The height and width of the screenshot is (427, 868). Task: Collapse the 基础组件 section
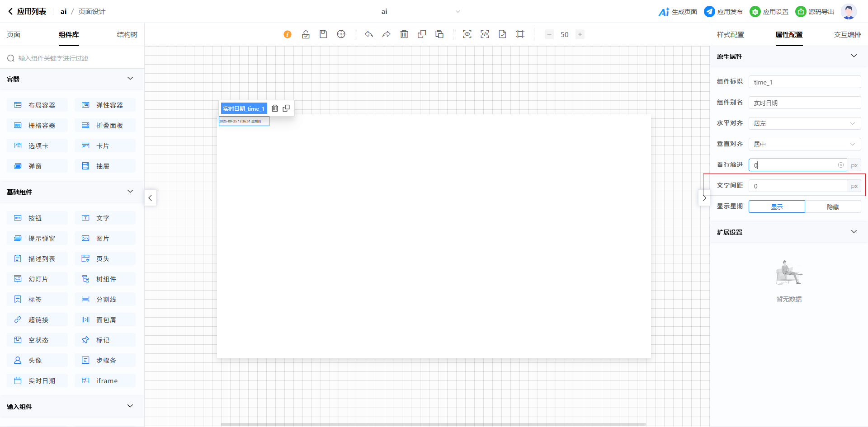click(x=130, y=192)
